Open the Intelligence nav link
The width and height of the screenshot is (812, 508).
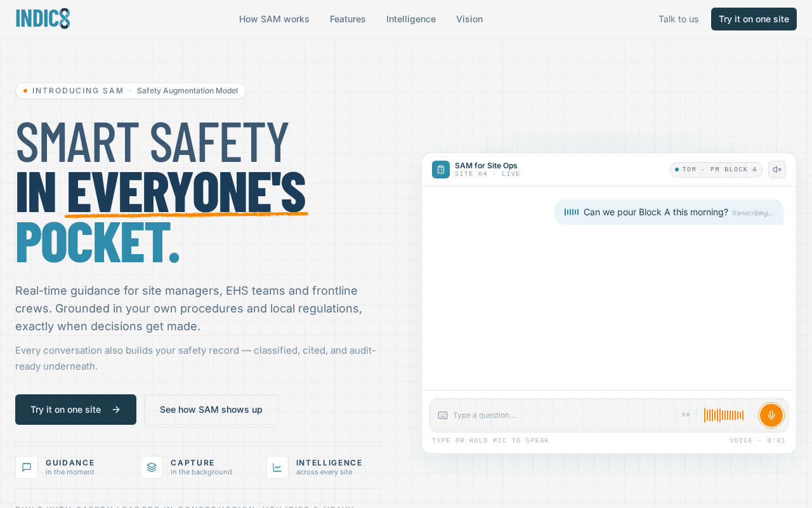(x=411, y=19)
